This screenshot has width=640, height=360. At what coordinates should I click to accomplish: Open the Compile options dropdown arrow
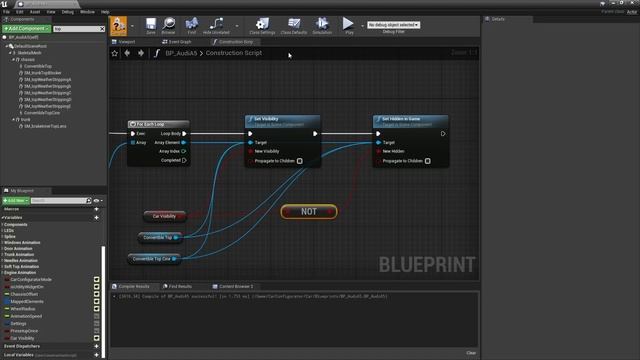click(132, 26)
